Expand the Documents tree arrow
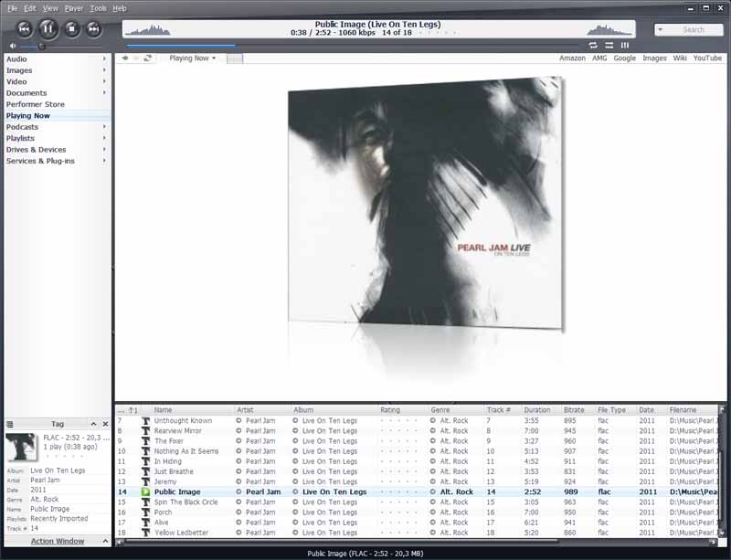This screenshot has height=560, width=731. coord(104,93)
